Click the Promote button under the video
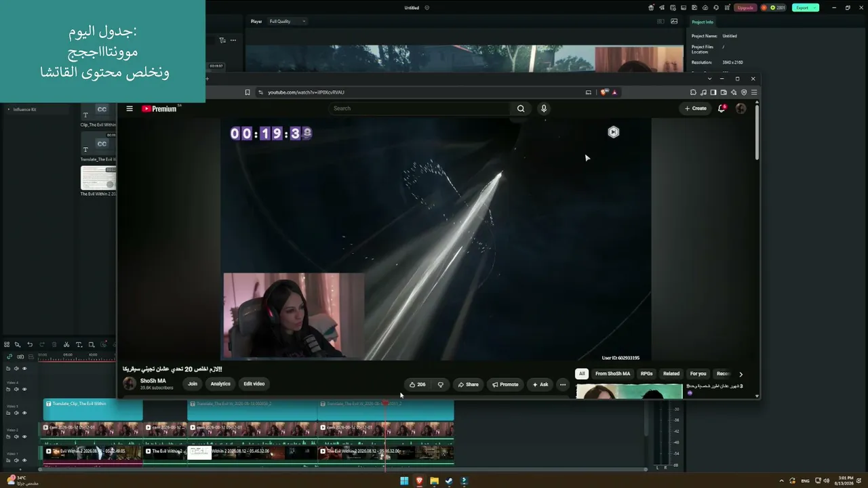Screen dimensions: 868x488 point(505,384)
